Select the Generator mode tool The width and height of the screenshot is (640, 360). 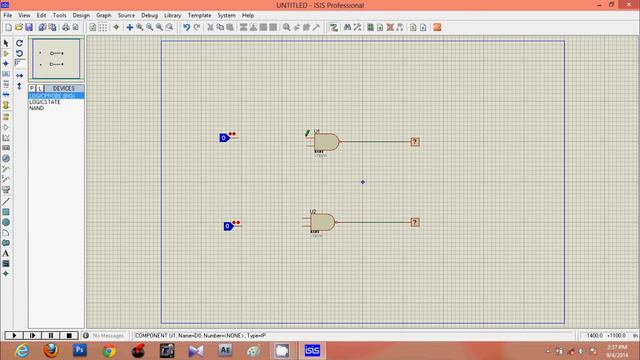[x=6, y=158]
